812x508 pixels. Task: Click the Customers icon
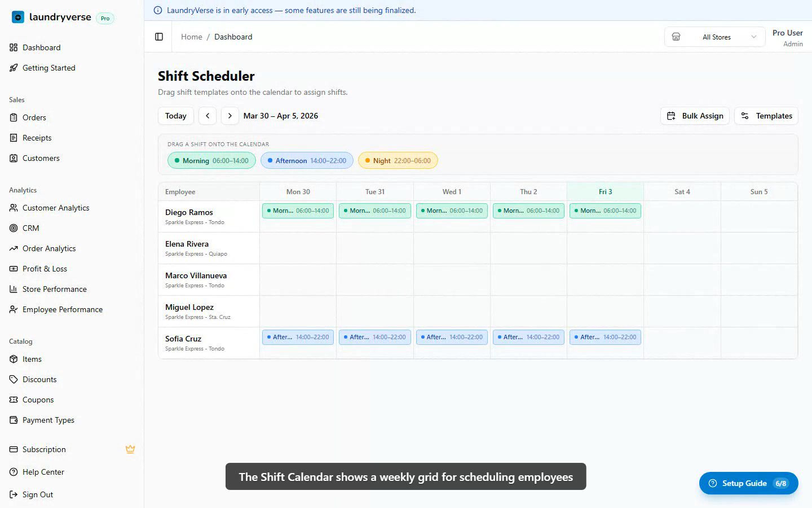(x=14, y=158)
